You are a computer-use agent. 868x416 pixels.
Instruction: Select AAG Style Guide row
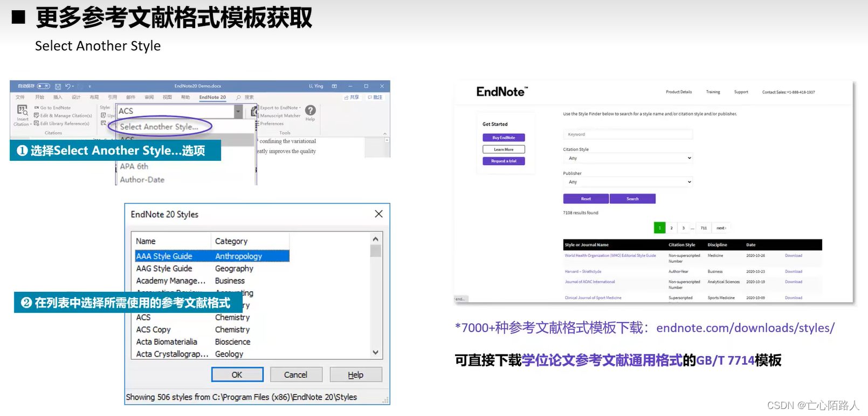coord(212,268)
